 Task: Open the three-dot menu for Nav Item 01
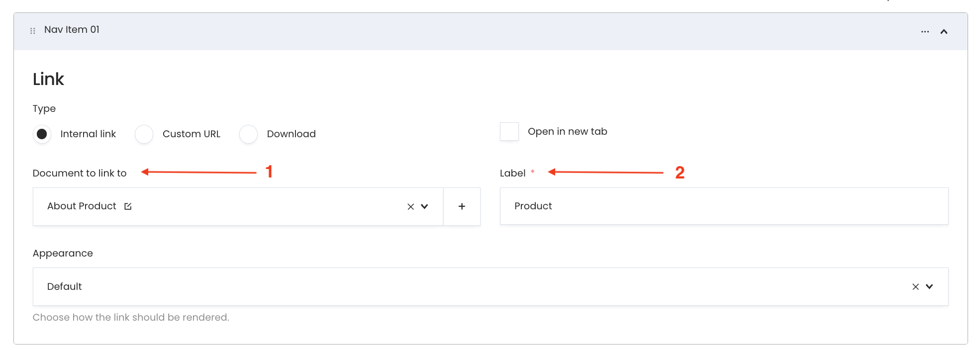click(925, 31)
